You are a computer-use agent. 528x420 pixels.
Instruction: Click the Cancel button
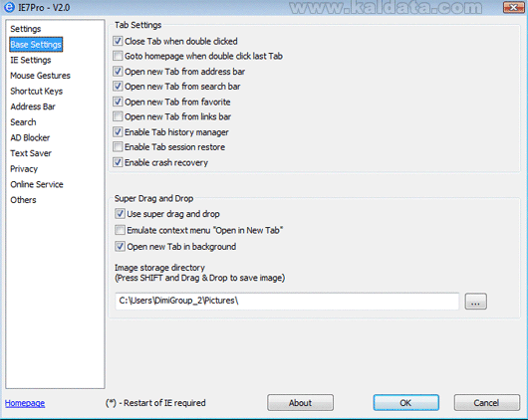486,403
